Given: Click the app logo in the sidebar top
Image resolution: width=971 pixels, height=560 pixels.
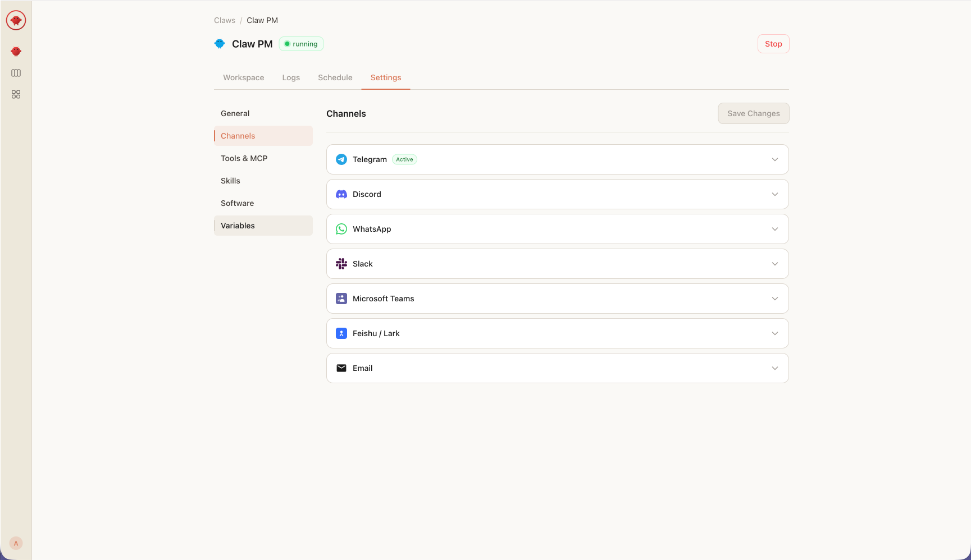Looking at the screenshot, I should tap(16, 20).
